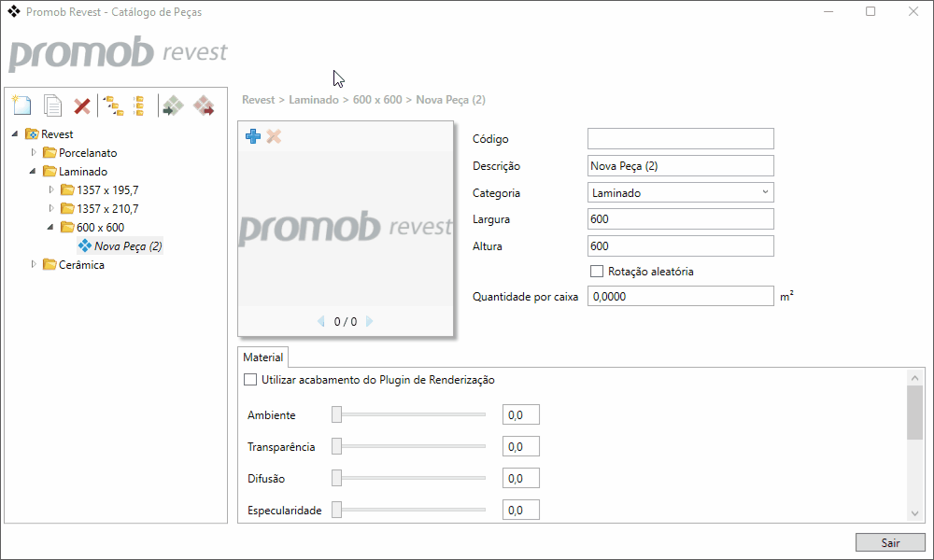The height and width of the screenshot is (560, 934).
Task: Click the Código input field
Action: pyautogui.click(x=680, y=139)
